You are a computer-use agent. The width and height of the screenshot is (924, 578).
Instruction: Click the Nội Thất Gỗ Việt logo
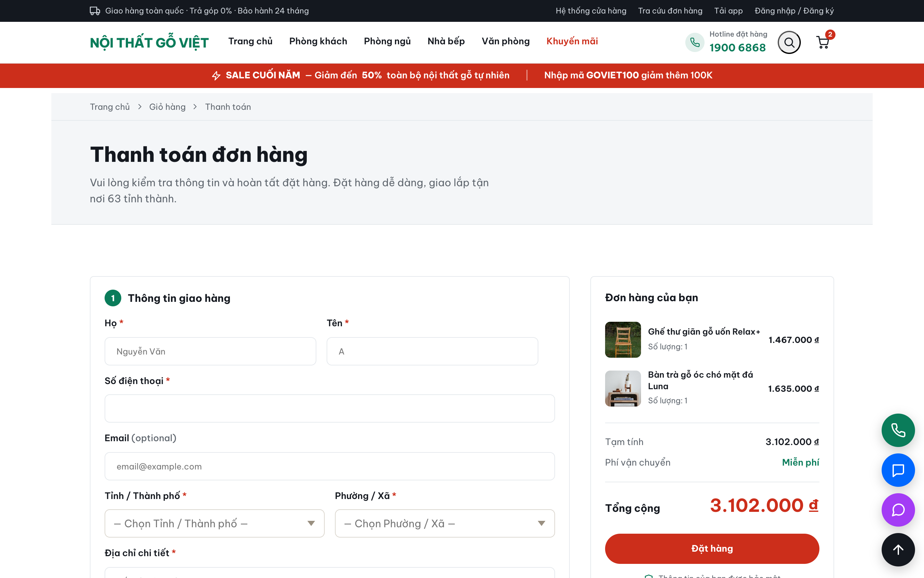click(x=149, y=42)
